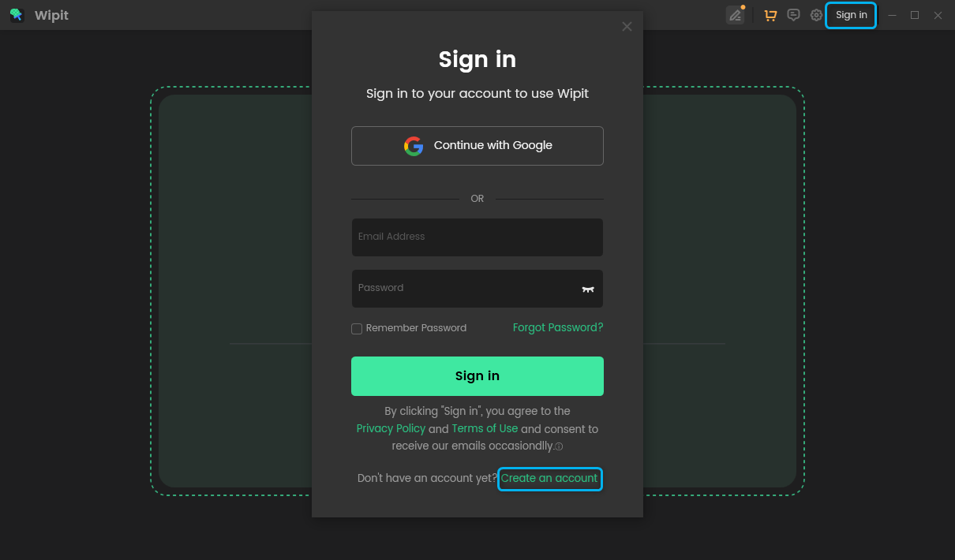Screen dimensions: 955x560
Task: Continue with Google sign-in
Action: [477, 146]
